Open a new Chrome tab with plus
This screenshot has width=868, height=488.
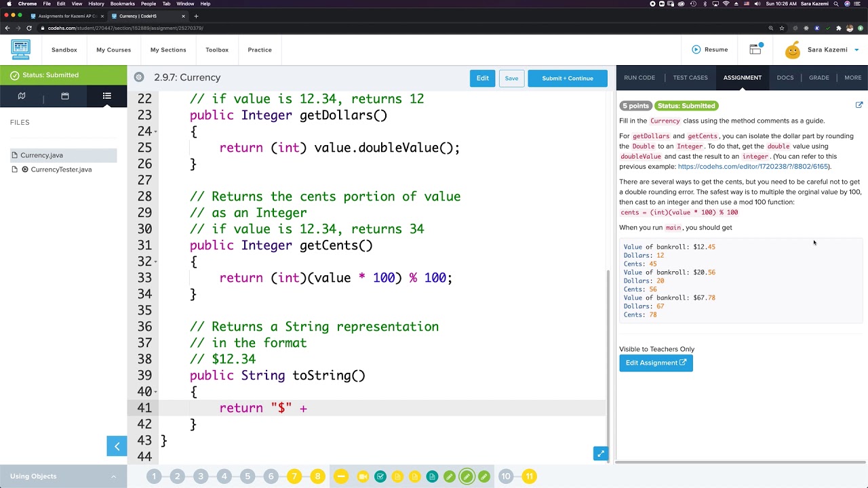(196, 16)
